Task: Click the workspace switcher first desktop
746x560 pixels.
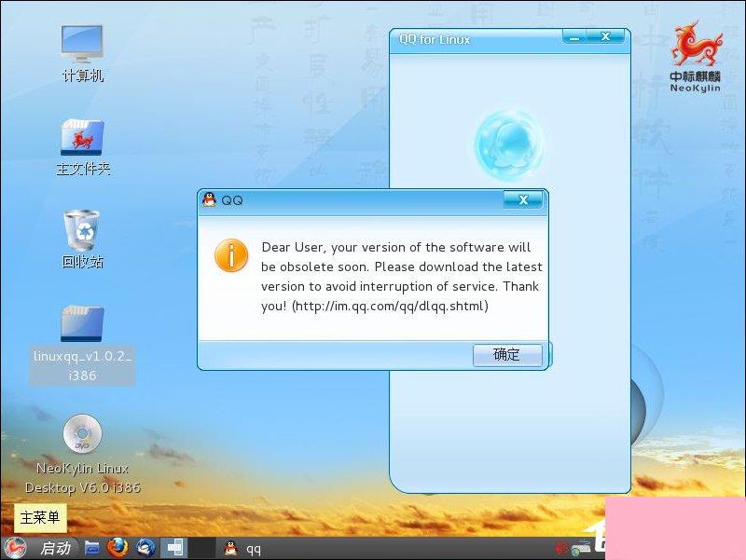Action: point(174,548)
